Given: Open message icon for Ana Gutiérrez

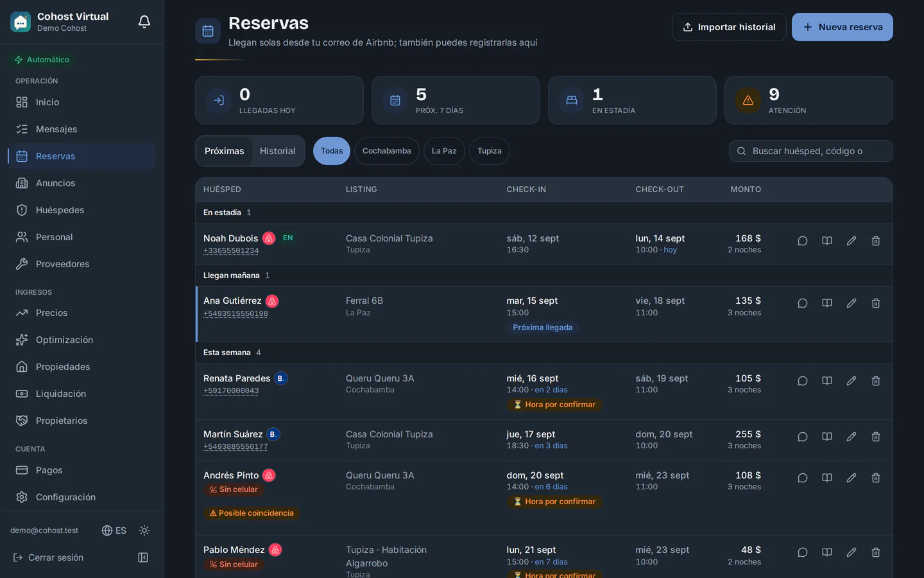Looking at the screenshot, I should (802, 303).
